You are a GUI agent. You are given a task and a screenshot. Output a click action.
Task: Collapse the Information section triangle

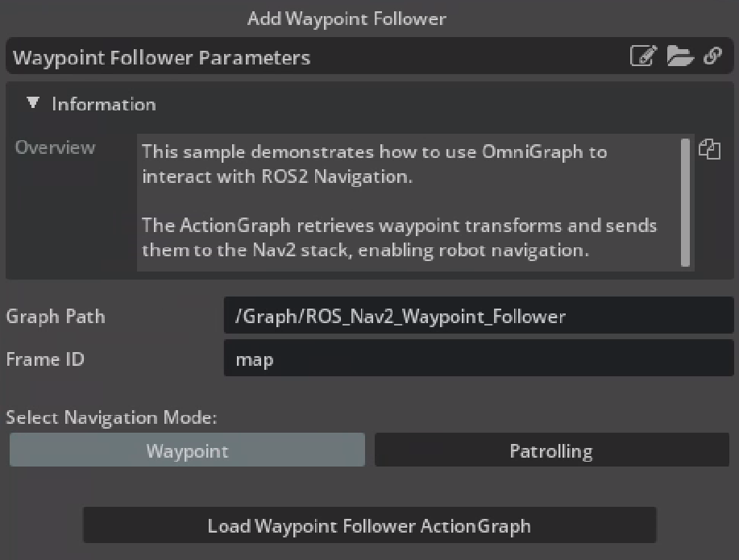tap(33, 103)
